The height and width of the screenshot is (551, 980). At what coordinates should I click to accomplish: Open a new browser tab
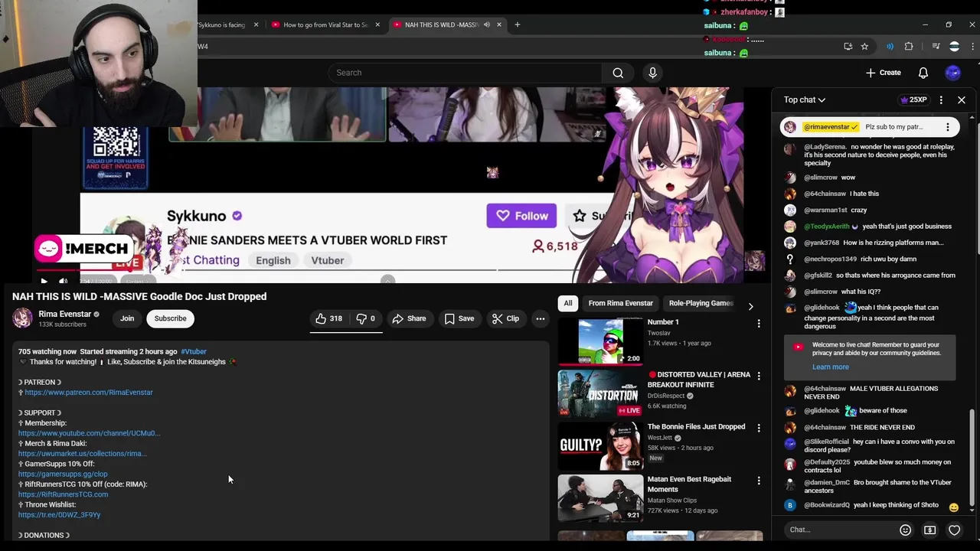coord(517,24)
